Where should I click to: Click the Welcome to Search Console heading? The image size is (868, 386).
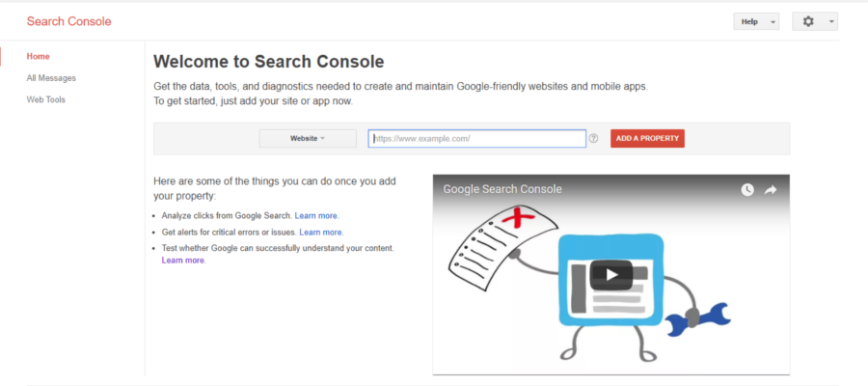click(x=268, y=62)
